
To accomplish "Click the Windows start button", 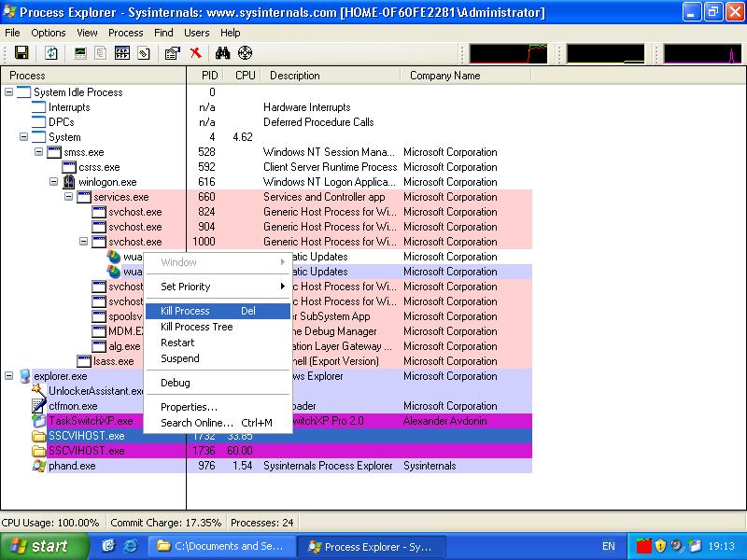I will [x=44, y=546].
